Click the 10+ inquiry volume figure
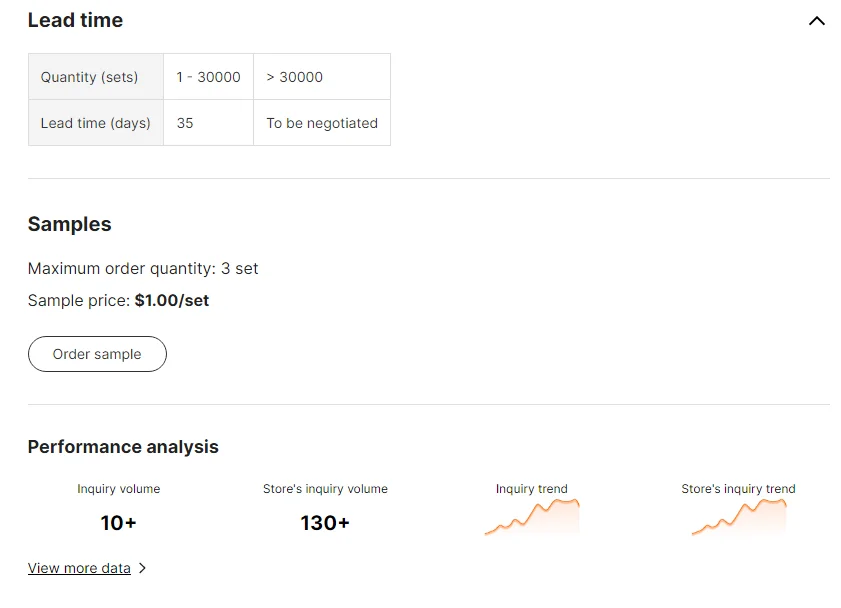 pyautogui.click(x=118, y=522)
